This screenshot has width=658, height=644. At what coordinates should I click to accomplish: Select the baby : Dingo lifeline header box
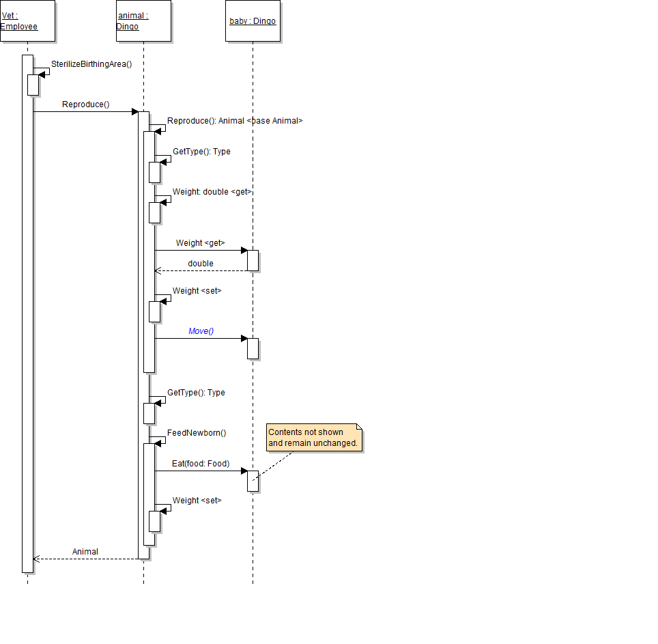point(253,21)
